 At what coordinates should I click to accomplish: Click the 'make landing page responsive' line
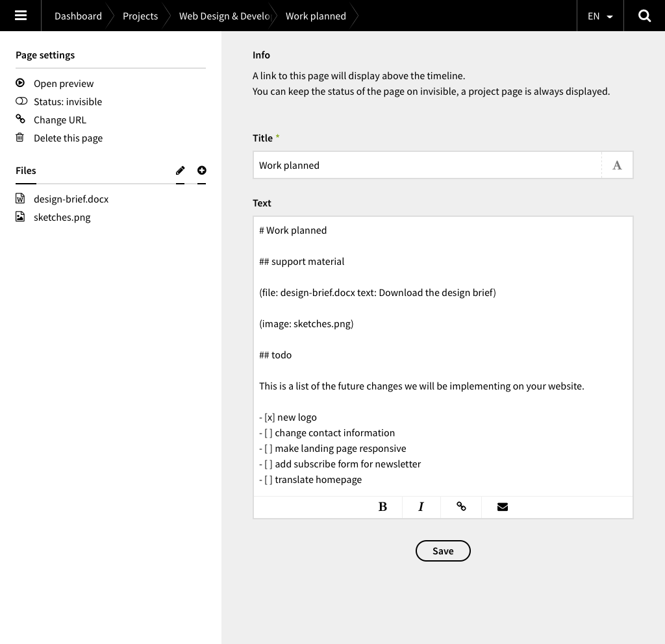332,449
